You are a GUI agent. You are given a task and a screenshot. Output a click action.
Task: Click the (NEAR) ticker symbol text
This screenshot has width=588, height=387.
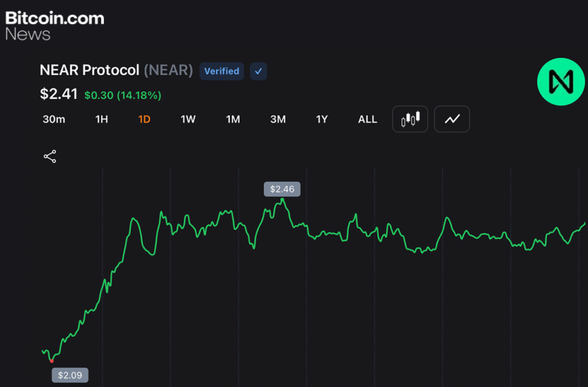[168, 70]
